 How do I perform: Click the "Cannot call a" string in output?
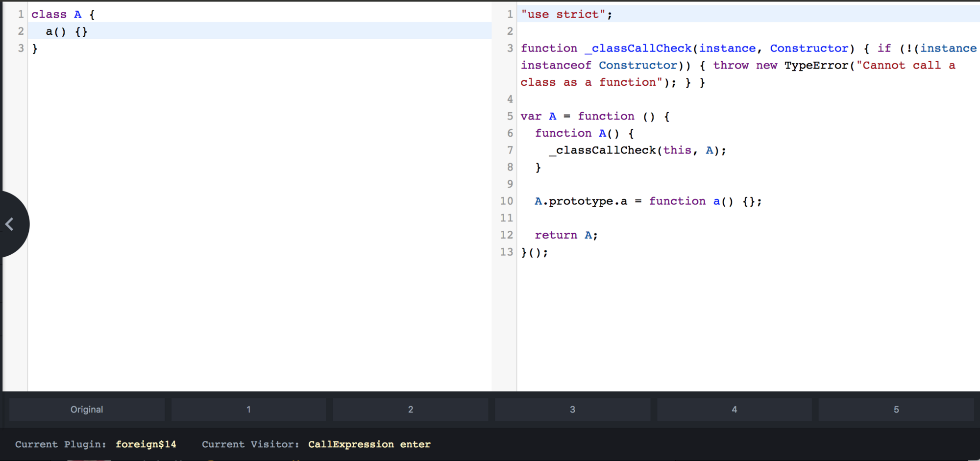908,66
